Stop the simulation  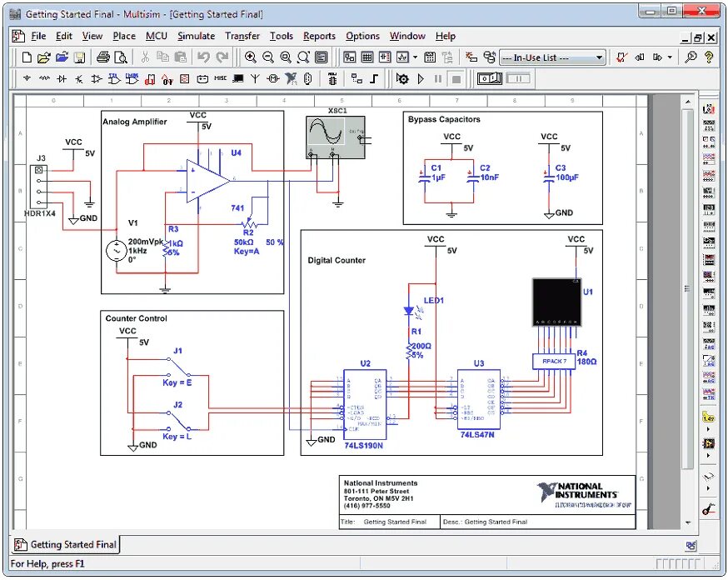pos(456,78)
